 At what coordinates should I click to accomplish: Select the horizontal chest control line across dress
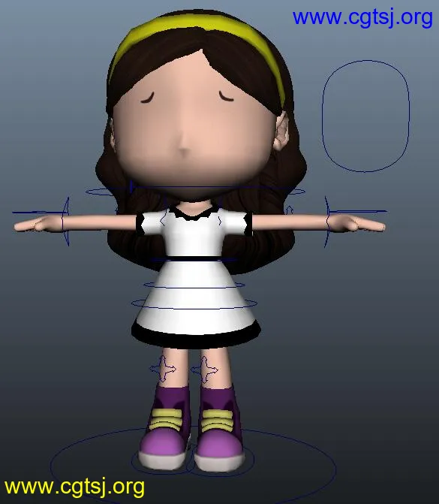click(x=194, y=258)
